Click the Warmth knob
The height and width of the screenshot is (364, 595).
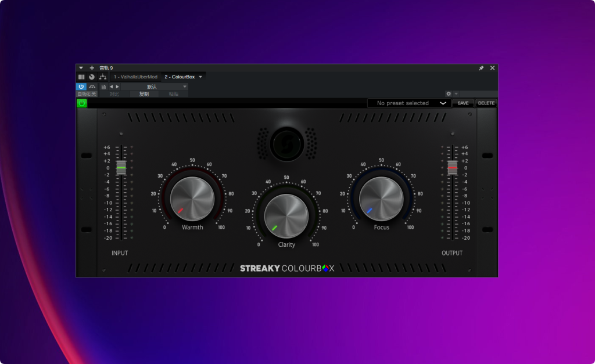[192, 199]
